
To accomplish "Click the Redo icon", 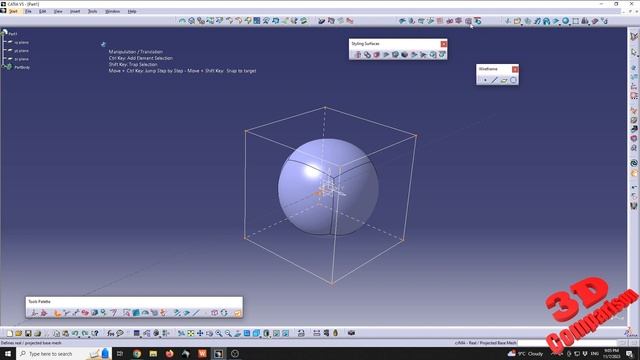I will coord(84,333).
